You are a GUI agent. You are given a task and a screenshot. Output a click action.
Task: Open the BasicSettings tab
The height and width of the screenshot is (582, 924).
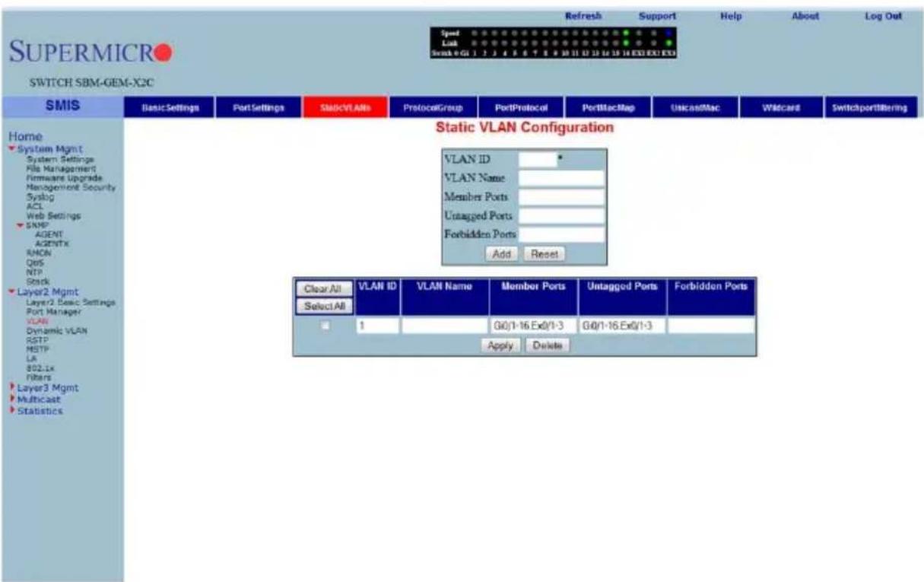pyautogui.click(x=169, y=108)
